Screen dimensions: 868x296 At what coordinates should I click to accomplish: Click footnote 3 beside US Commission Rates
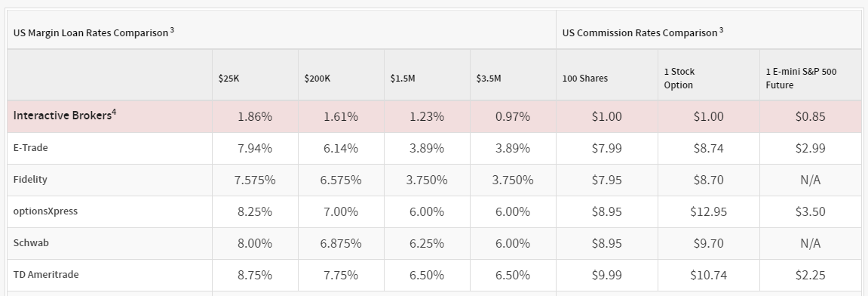(721, 30)
